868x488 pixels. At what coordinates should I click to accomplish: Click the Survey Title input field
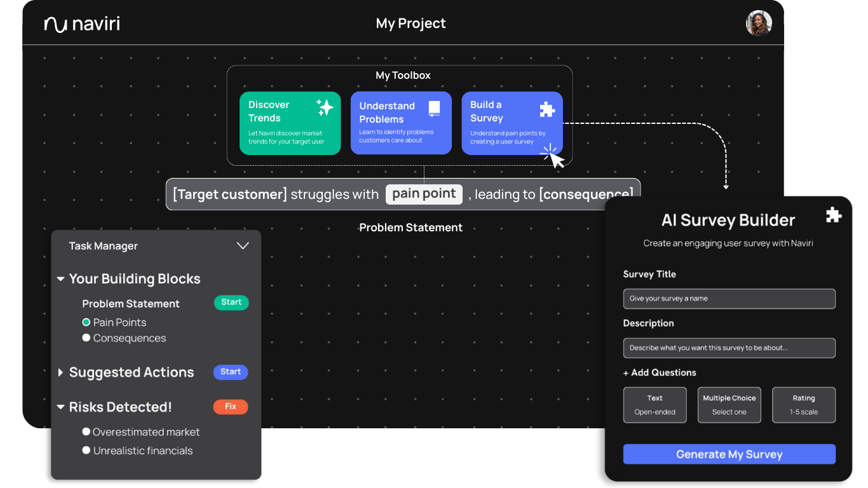tap(729, 299)
